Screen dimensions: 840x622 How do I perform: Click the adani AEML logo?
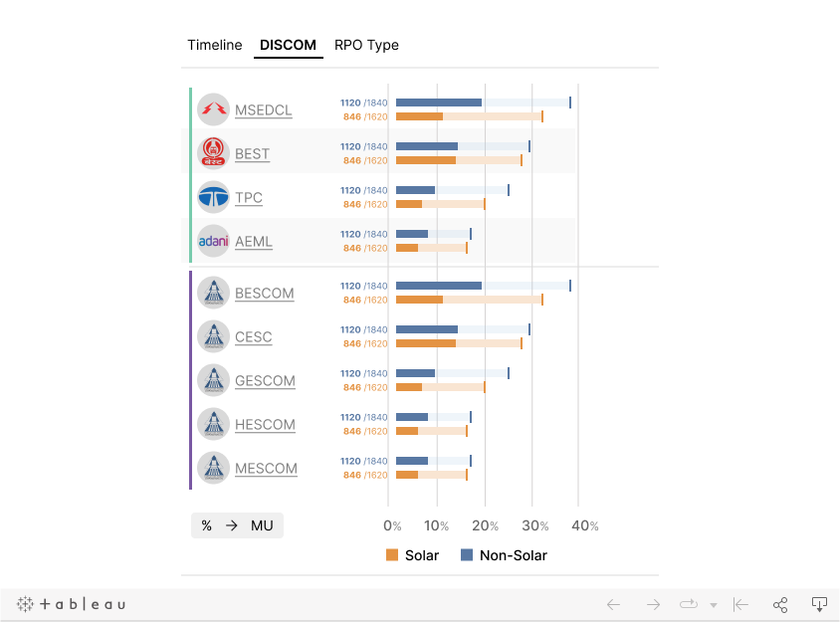[213, 241]
